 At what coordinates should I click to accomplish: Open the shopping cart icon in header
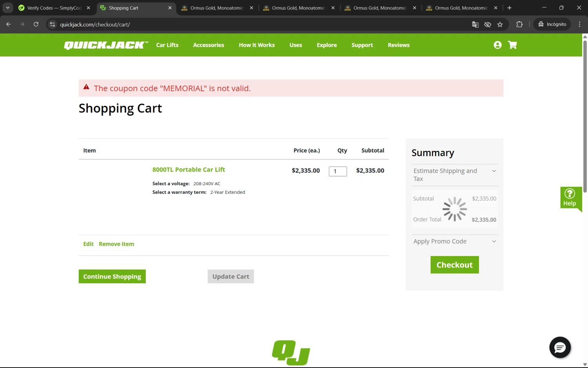[x=512, y=45]
